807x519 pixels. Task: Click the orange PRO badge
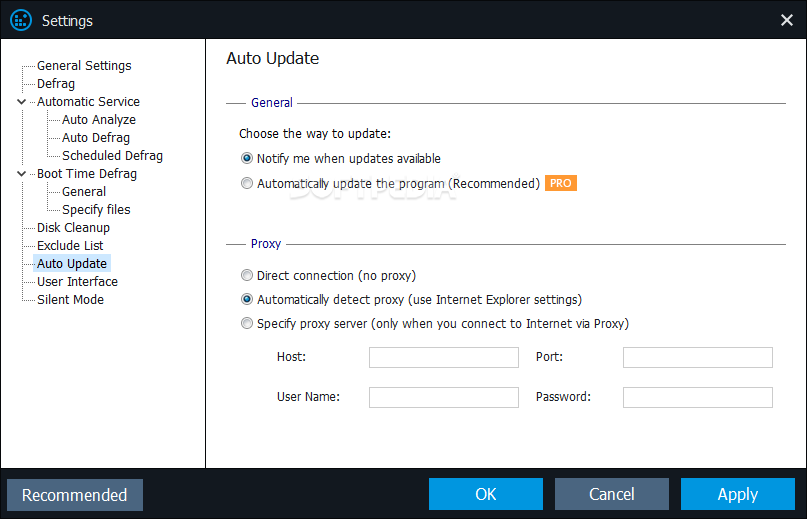(560, 183)
